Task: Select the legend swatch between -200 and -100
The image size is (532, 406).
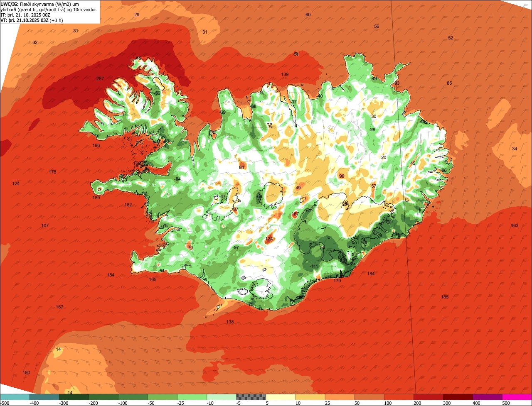Action: 103,397
